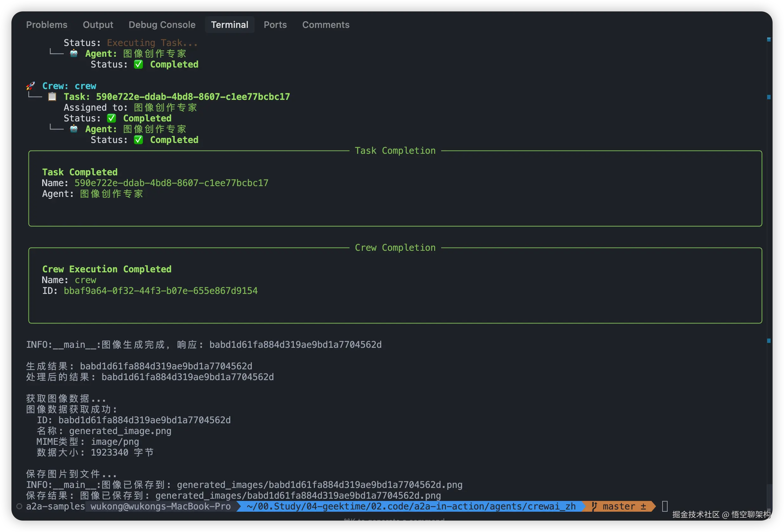Open the file path after 保存结果
784x532 pixels.
297,496
